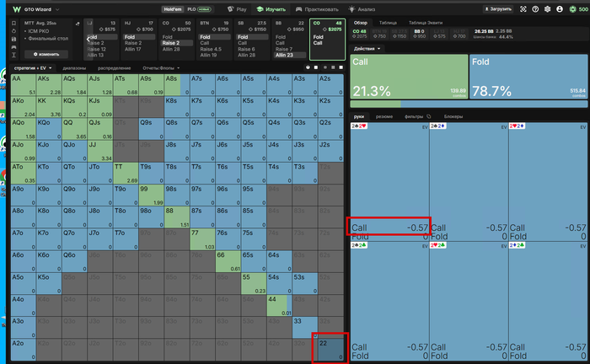Switch to the руки tab
Image resolution: width=590 pixels, height=364 pixels.
358,116
